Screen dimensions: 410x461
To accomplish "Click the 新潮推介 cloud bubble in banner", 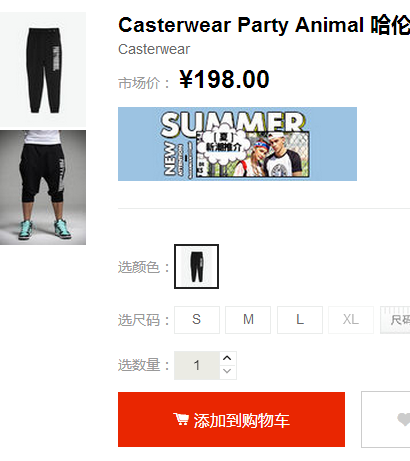I will pos(223,144).
